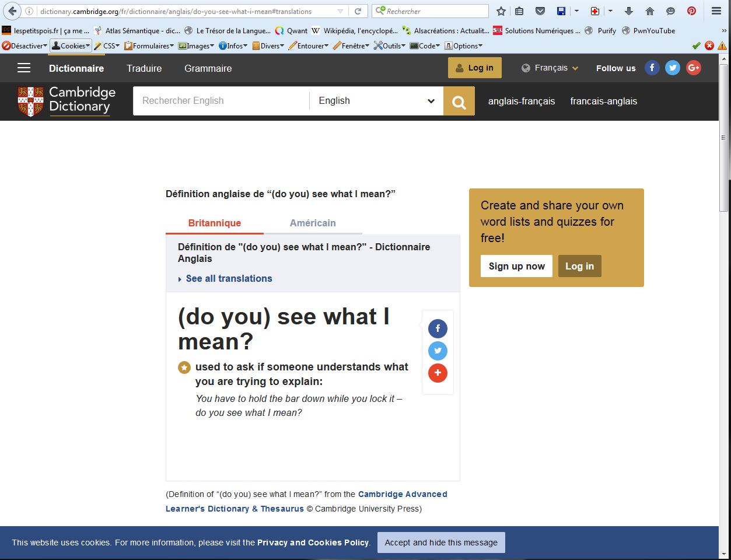
Task: Open the Formulaires developer menu
Action: click(149, 45)
